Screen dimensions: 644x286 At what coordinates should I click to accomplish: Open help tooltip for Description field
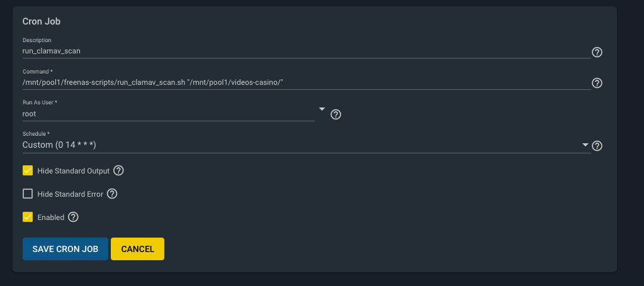597,52
